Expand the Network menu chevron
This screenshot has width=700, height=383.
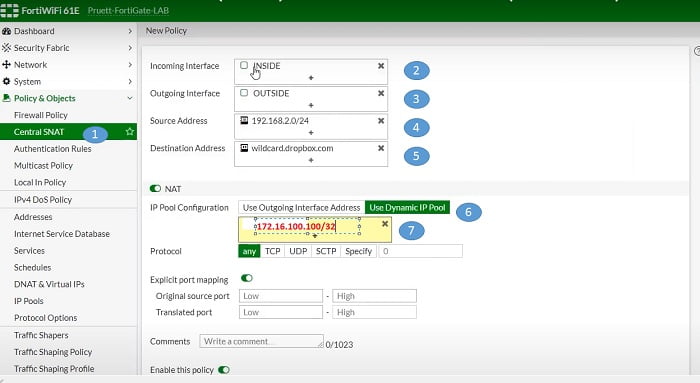(x=130, y=65)
